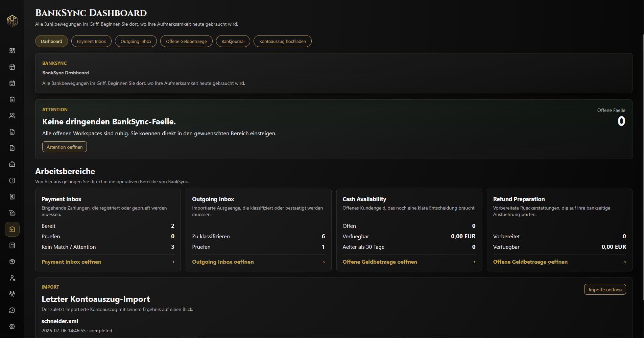
Task: Open the calendar-with-checkmark icon in sidebar
Action: click(12, 83)
